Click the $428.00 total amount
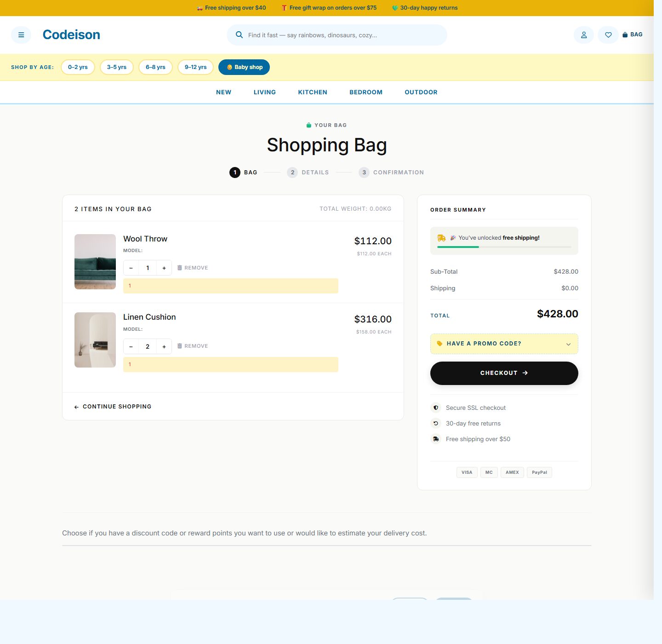This screenshot has height=644, width=662. [x=558, y=314]
